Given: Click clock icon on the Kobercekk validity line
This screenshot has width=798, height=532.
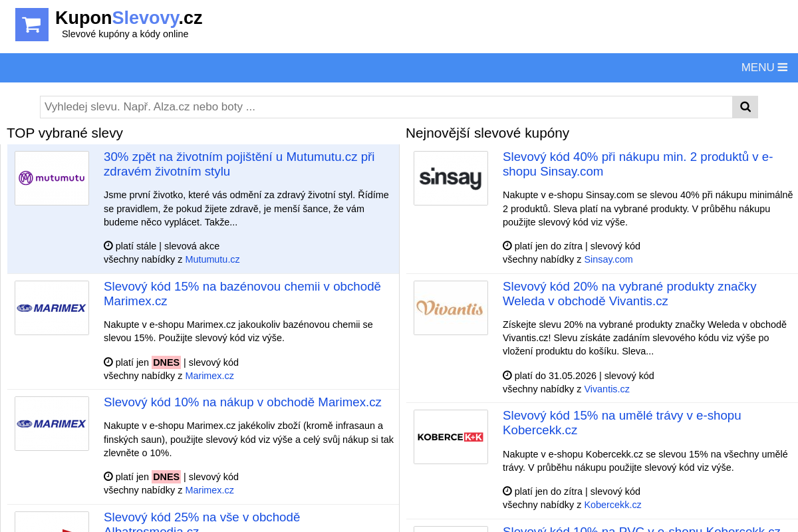Looking at the screenshot, I should click(x=507, y=491).
